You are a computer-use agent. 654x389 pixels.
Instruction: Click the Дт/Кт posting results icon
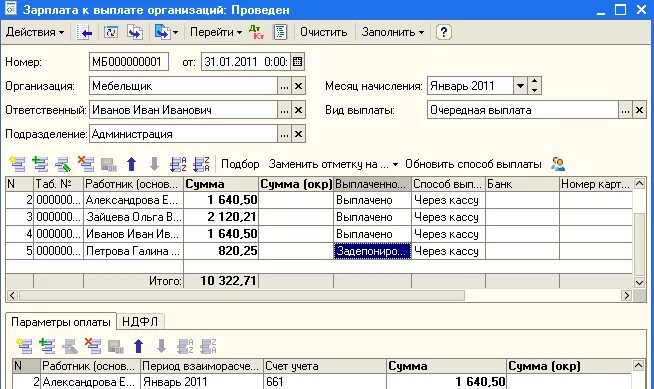257,32
